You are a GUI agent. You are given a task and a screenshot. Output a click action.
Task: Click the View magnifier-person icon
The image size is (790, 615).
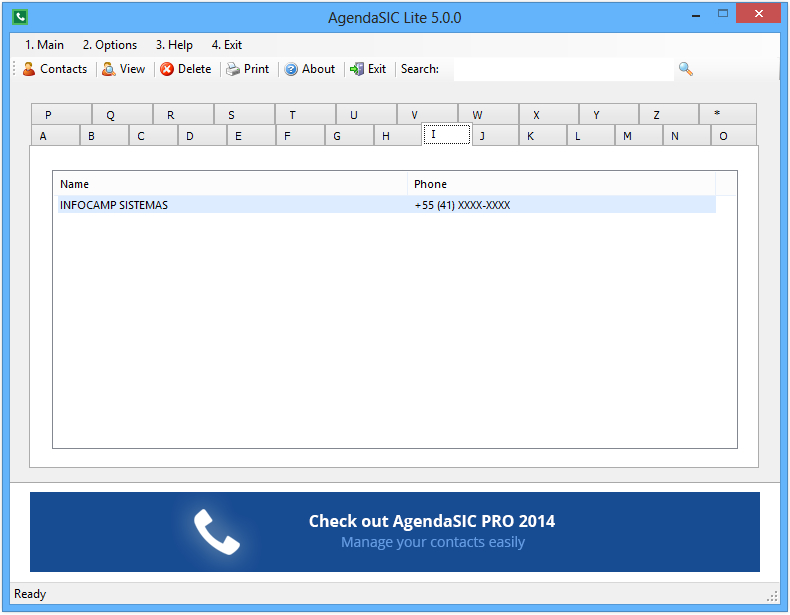pyautogui.click(x=108, y=69)
